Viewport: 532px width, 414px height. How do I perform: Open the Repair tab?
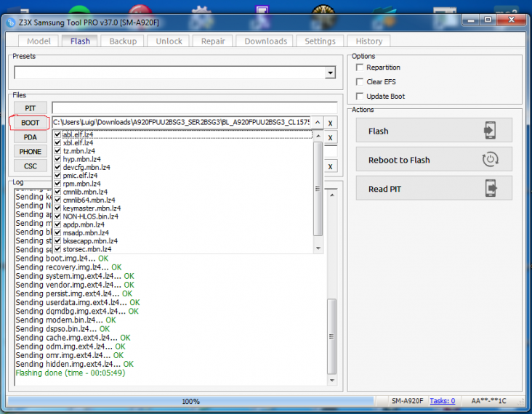coord(213,41)
